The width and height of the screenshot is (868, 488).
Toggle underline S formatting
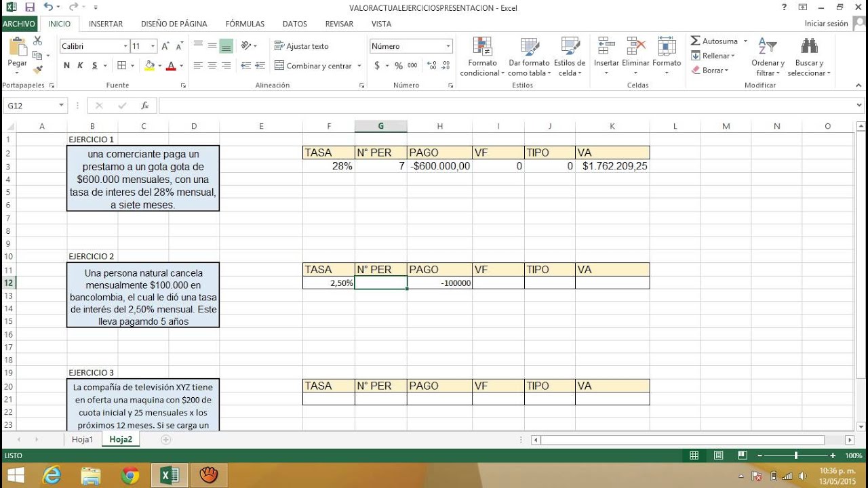[94, 66]
